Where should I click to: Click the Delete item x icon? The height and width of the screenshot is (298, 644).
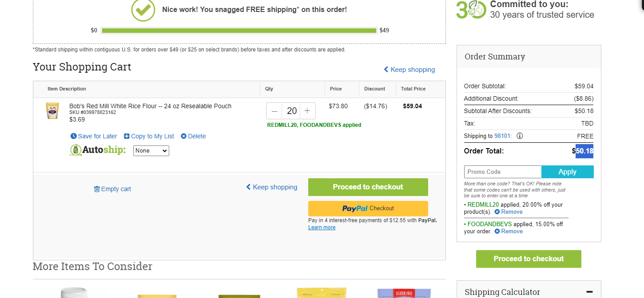[183, 136]
